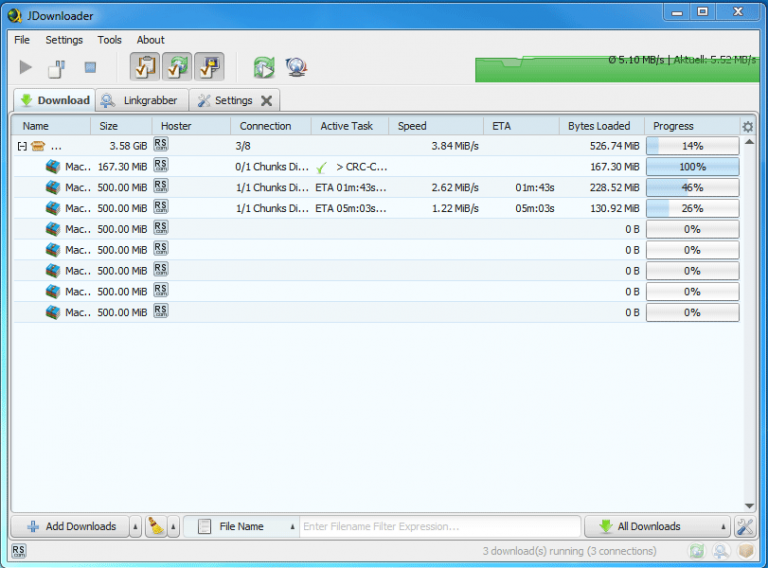Viewport: 768px width, 568px height.
Task: Click the scrollbar down arrow
Action: (749, 506)
